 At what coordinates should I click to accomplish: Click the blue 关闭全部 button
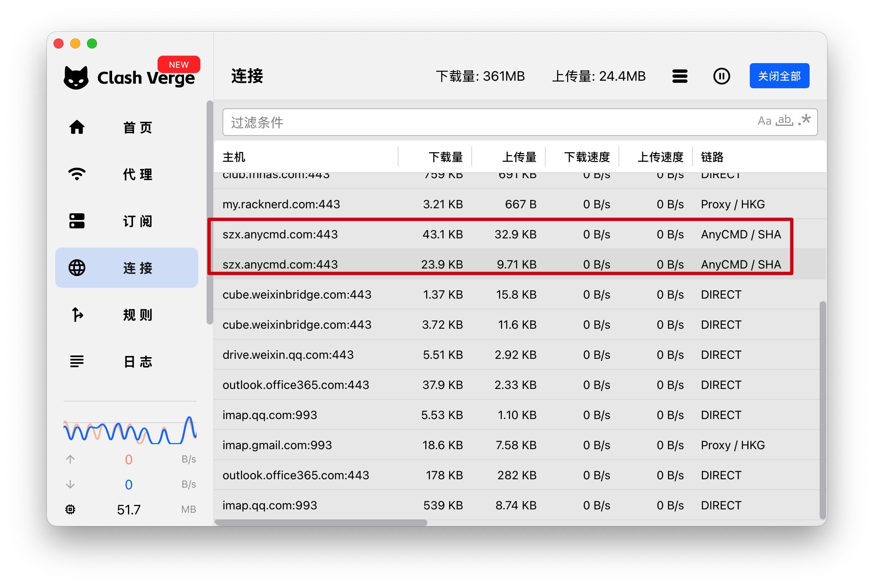[x=779, y=76]
